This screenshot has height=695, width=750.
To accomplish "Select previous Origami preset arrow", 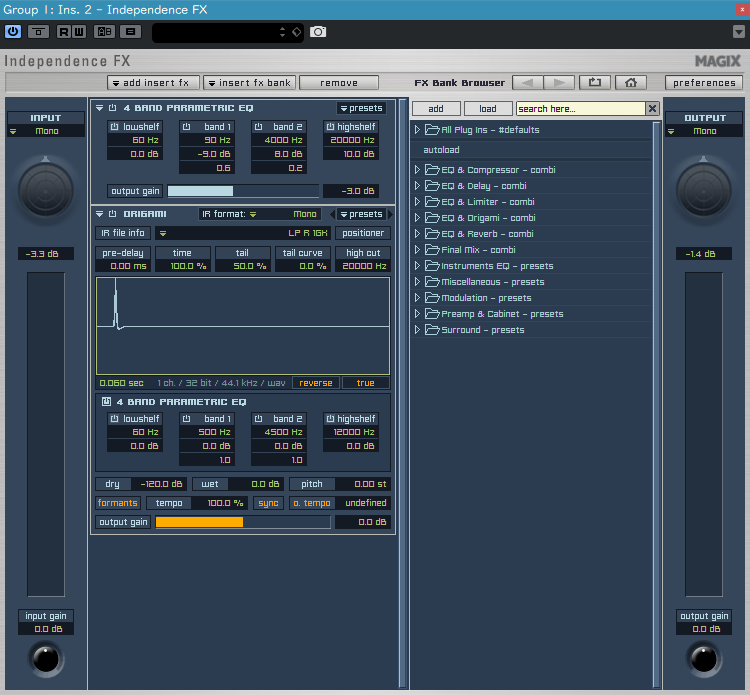I will tap(332, 214).
